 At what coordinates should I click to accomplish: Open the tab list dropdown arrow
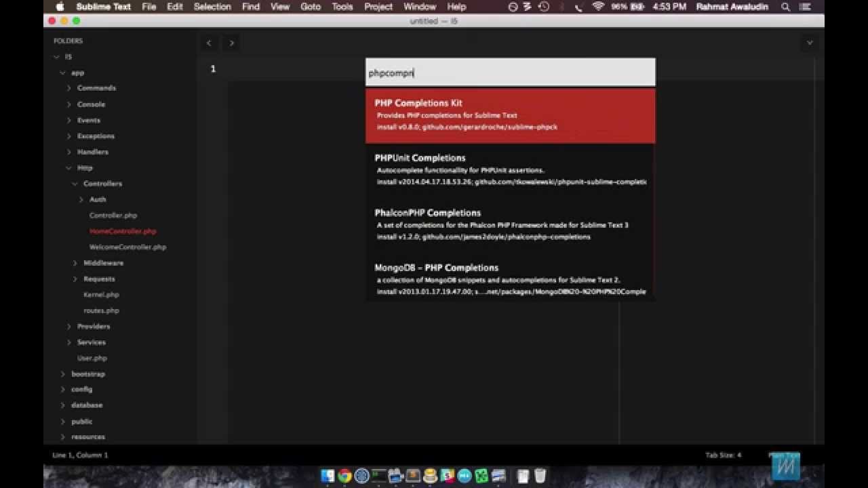[x=809, y=43]
